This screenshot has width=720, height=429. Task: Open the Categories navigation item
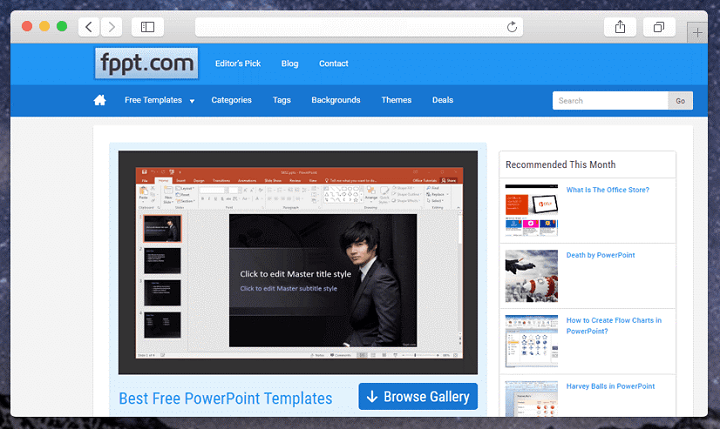click(231, 100)
